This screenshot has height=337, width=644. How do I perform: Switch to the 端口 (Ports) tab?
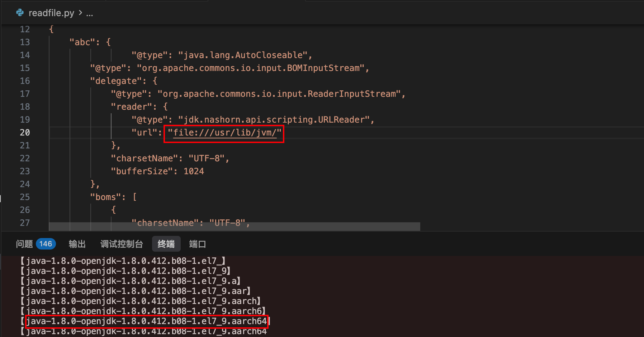coord(198,244)
